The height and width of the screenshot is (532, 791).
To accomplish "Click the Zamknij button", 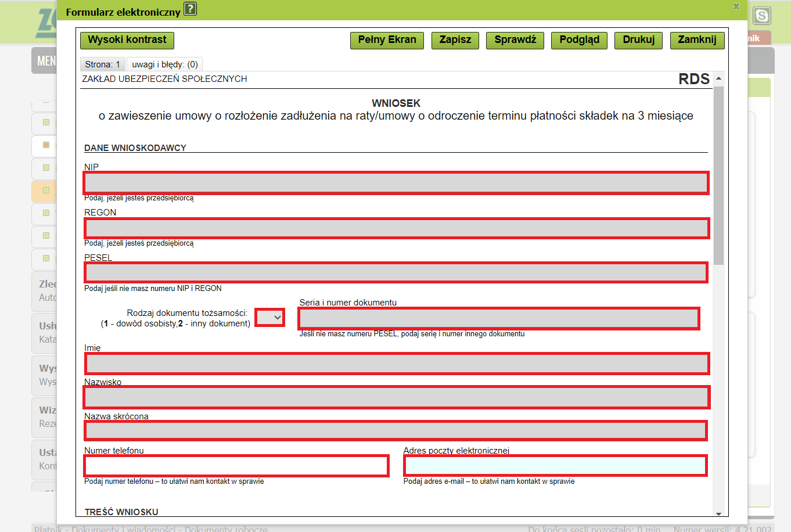I will (x=697, y=40).
